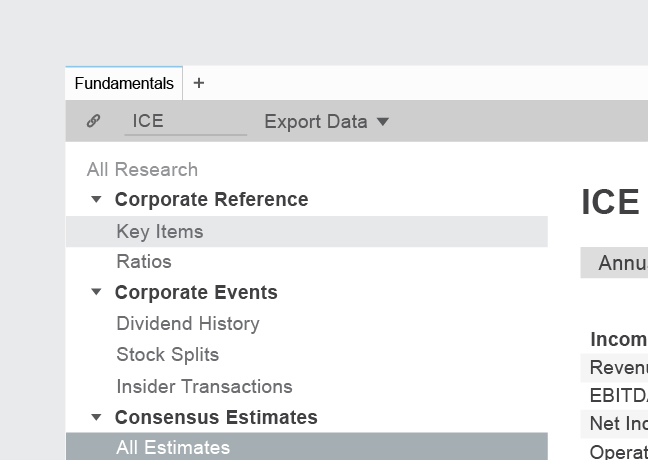Select All Estimates in the sidebar
Image resolution: width=648 pixels, height=460 pixels.
[307, 446]
